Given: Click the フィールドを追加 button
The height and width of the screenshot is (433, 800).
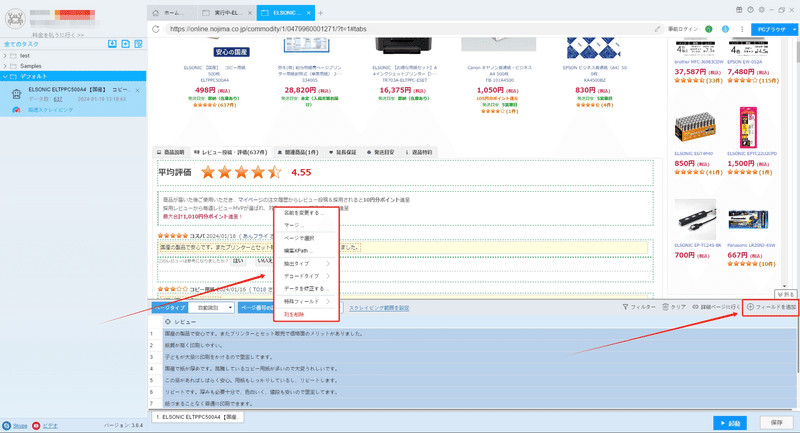Looking at the screenshot, I should tap(770, 307).
